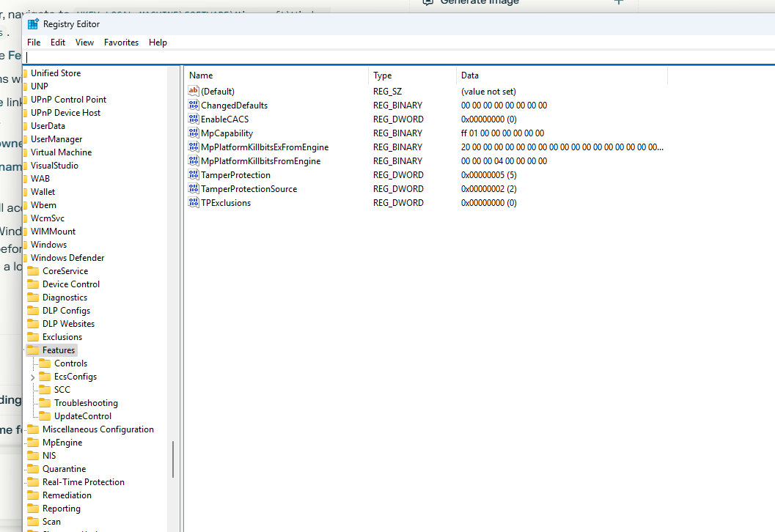The width and height of the screenshot is (775, 532).
Task: Select the Wbem key
Action: tap(43, 205)
